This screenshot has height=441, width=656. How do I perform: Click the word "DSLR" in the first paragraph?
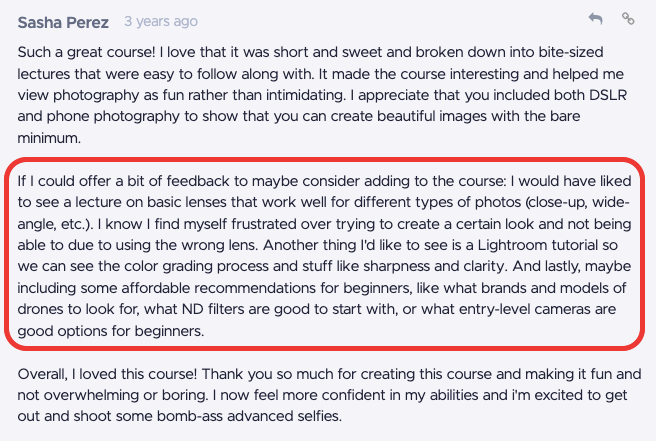pyautogui.click(x=608, y=95)
